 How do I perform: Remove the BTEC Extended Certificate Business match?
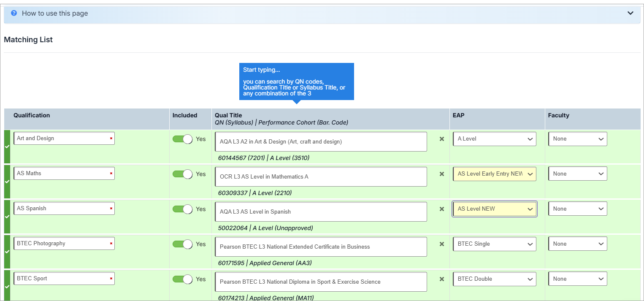tap(442, 244)
